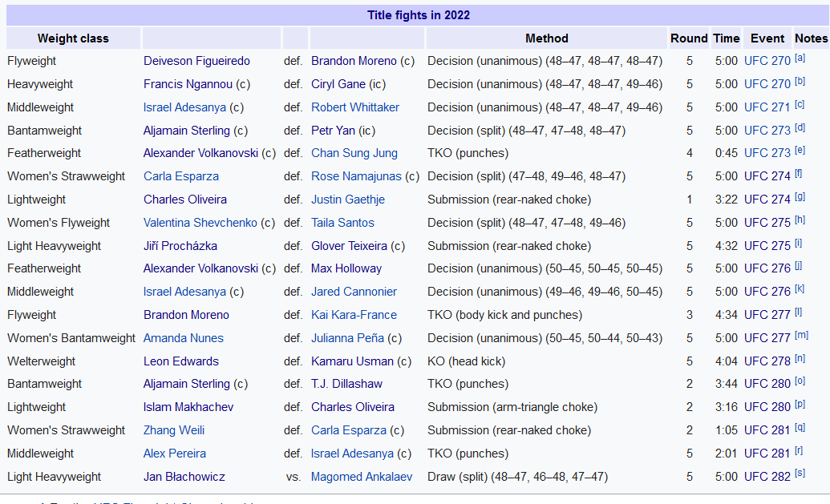Screen dimensions: 830x504
Task: Open the Taila Santos link
Action: point(342,223)
